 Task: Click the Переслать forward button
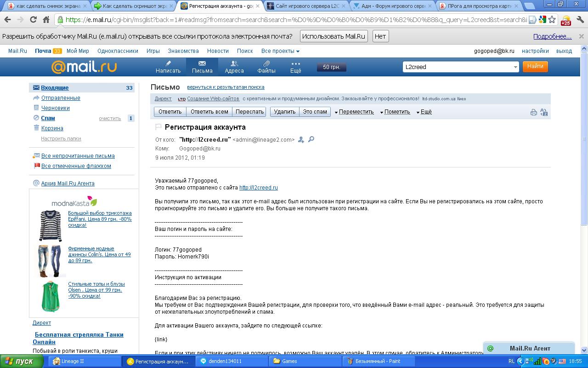pyautogui.click(x=250, y=112)
